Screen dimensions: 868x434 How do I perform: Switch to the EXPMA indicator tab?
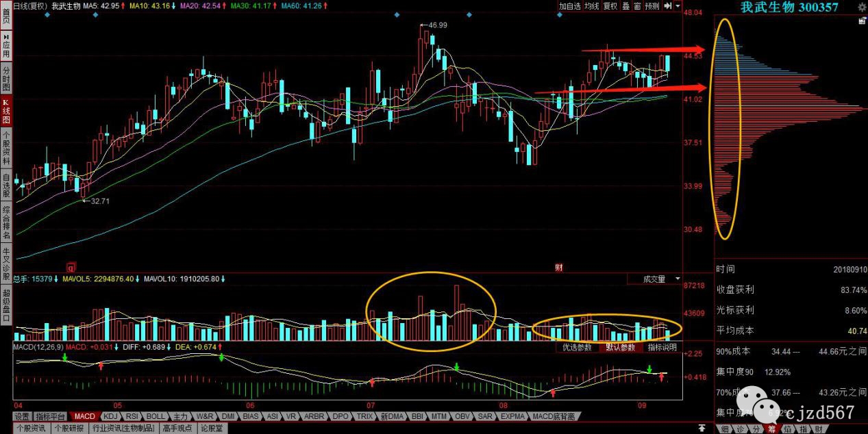pyautogui.click(x=512, y=416)
